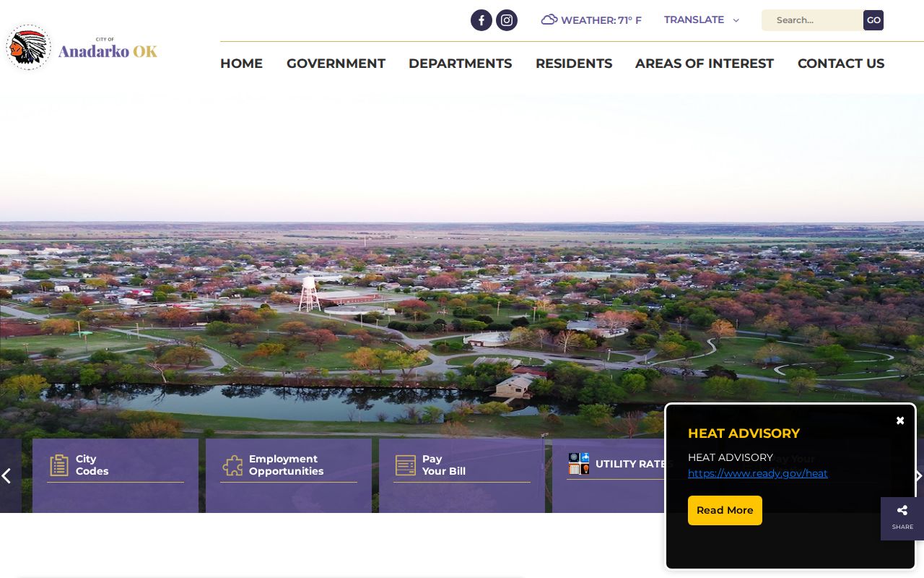Viewport: 924px width, 578px height.
Task: Open the Facebook page icon
Action: [x=481, y=20]
